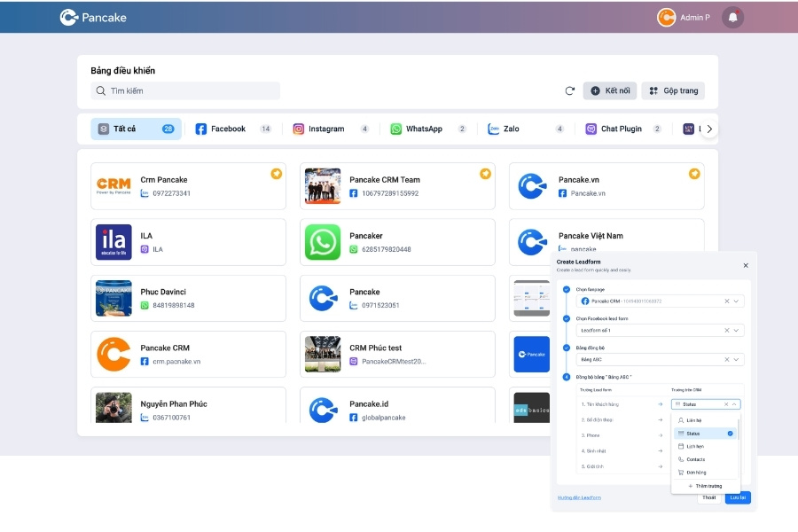Click the orange Pancake CRM logo icon
The width and height of the screenshot is (798, 532).
coord(113,354)
